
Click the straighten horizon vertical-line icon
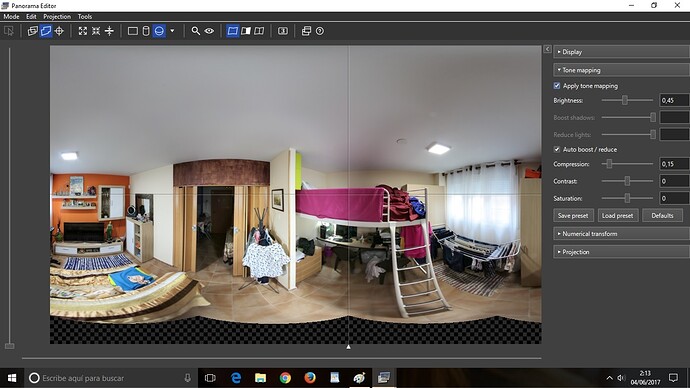coord(109,31)
